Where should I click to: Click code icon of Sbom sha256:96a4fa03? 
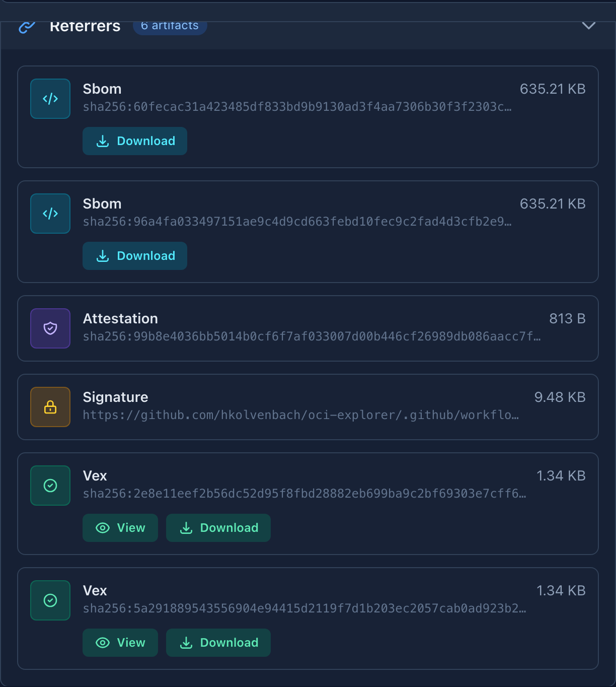click(x=50, y=214)
